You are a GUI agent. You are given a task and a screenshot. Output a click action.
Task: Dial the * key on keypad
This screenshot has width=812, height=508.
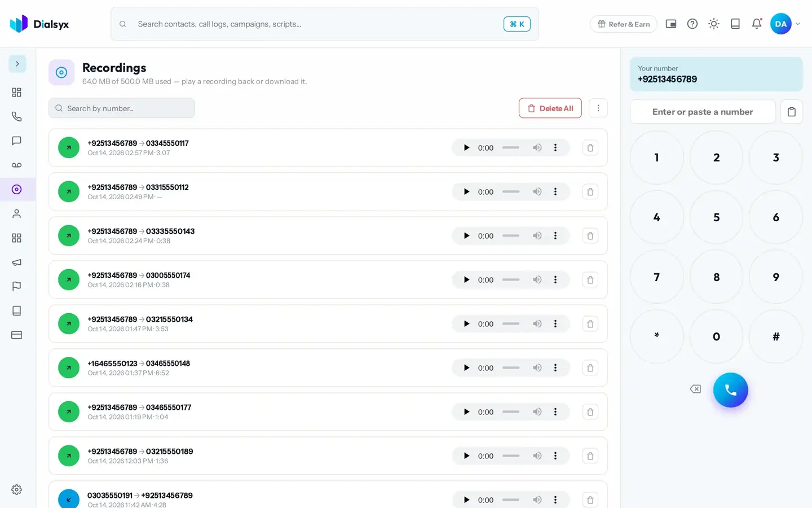(x=656, y=336)
